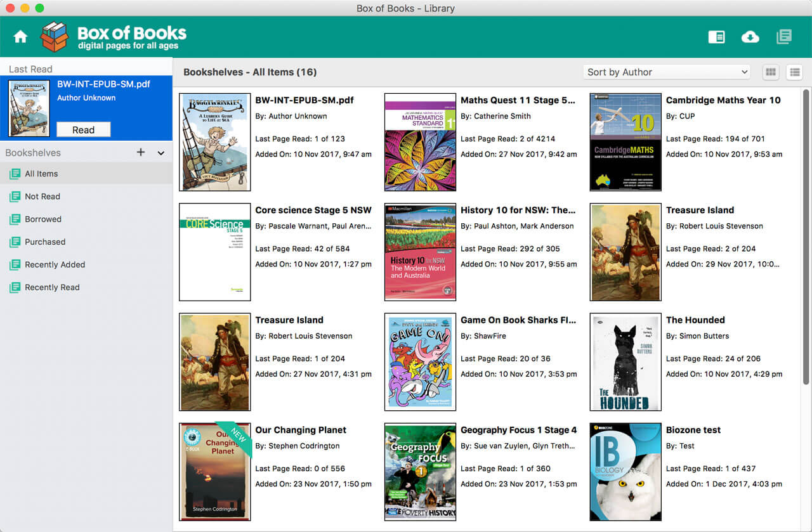Click title 'History 10 for NSW: The...'
812x532 pixels.
click(518, 210)
